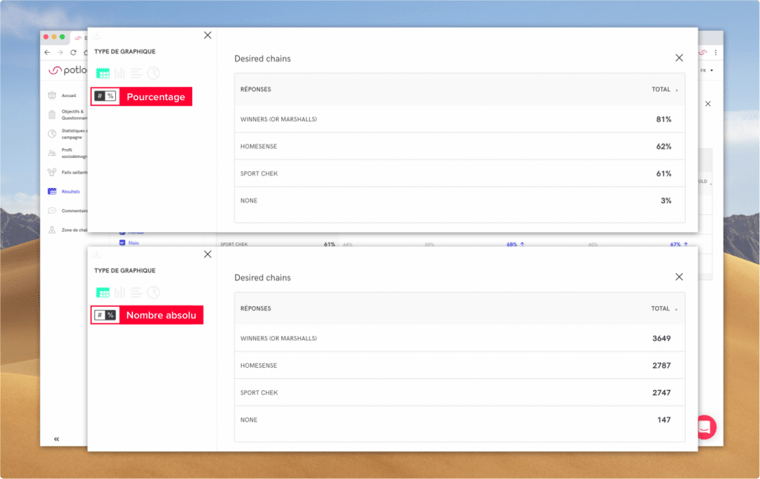Reload the browser page

click(x=73, y=52)
